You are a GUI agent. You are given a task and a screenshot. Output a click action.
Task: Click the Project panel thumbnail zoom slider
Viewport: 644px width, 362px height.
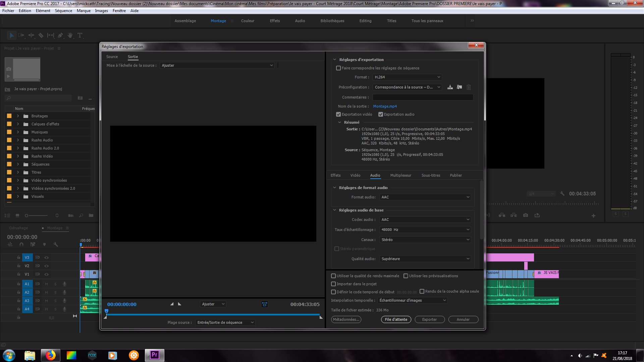(x=36, y=216)
